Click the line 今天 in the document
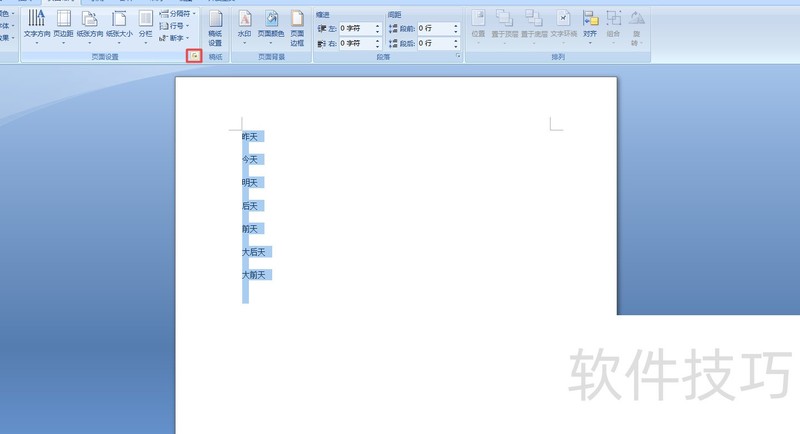Screen dimensions: 800x434 coord(249,160)
